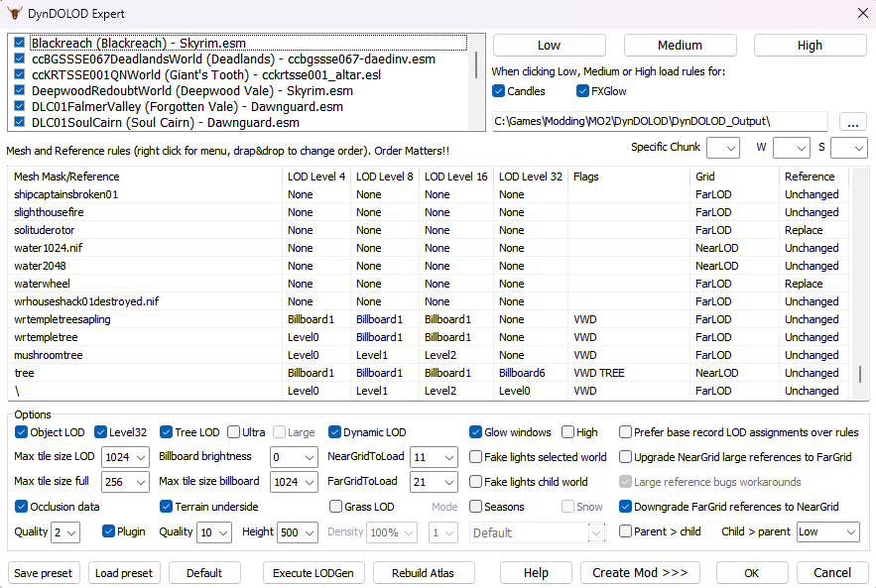This screenshot has height=588, width=876.
Task: Uncheck the DLC01SoulCairn worldspace checkbox
Action: click(x=20, y=122)
